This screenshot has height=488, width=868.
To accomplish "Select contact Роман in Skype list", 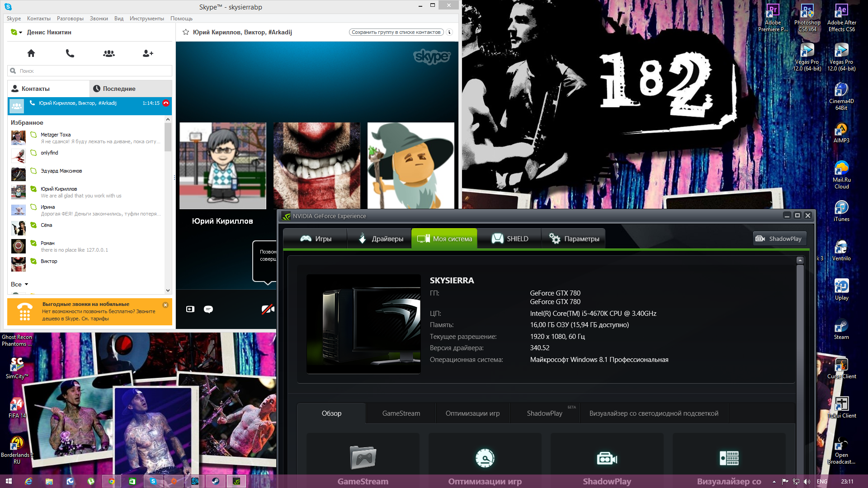I will [86, 246].
